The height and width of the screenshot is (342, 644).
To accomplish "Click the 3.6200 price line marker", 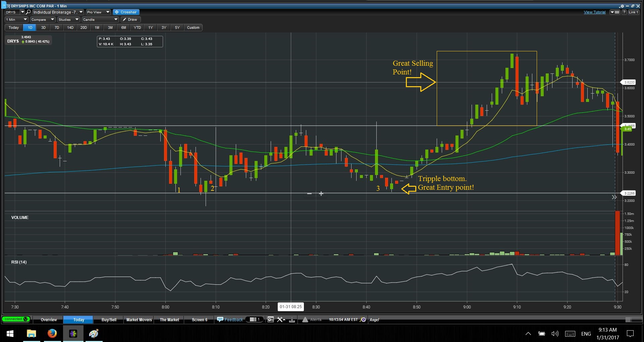I will pos(629,82).
